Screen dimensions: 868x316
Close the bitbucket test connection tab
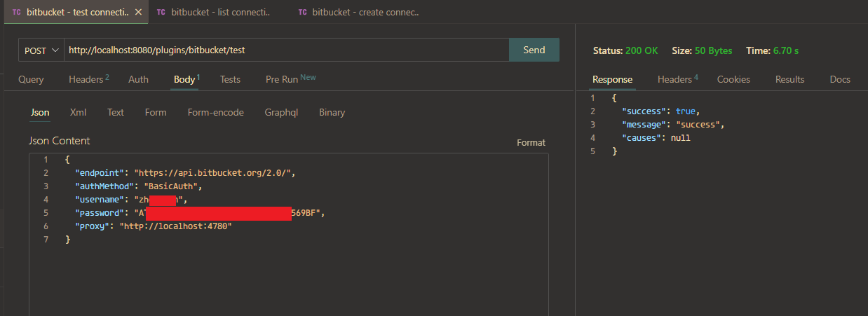coord(138,13)
